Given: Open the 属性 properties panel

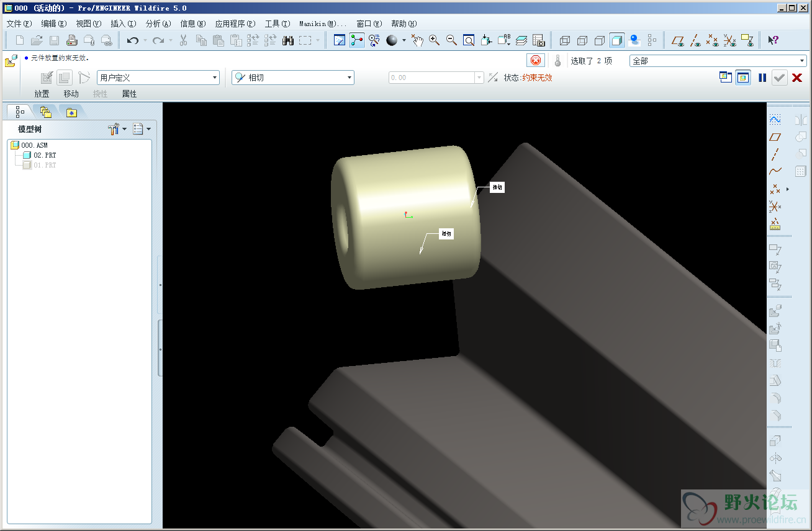Looking at the screenshot, I should [129, 94].
